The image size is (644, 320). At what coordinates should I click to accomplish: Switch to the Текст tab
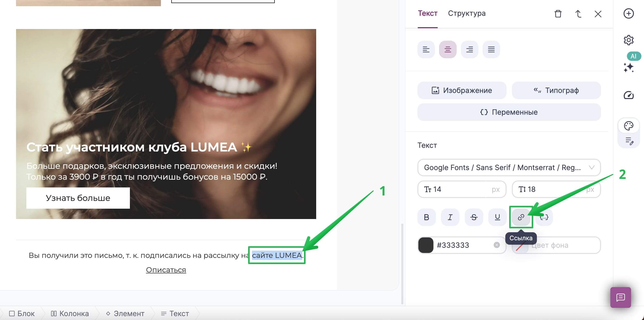[x=427, y=13]
